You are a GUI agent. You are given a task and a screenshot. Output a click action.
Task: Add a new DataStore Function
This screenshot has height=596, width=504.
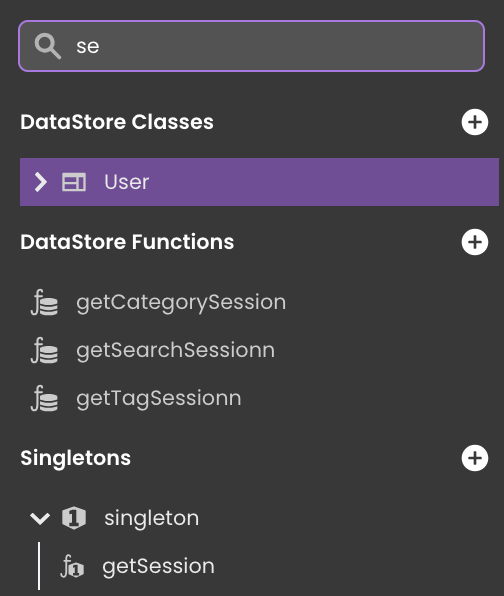click(475, 242)
